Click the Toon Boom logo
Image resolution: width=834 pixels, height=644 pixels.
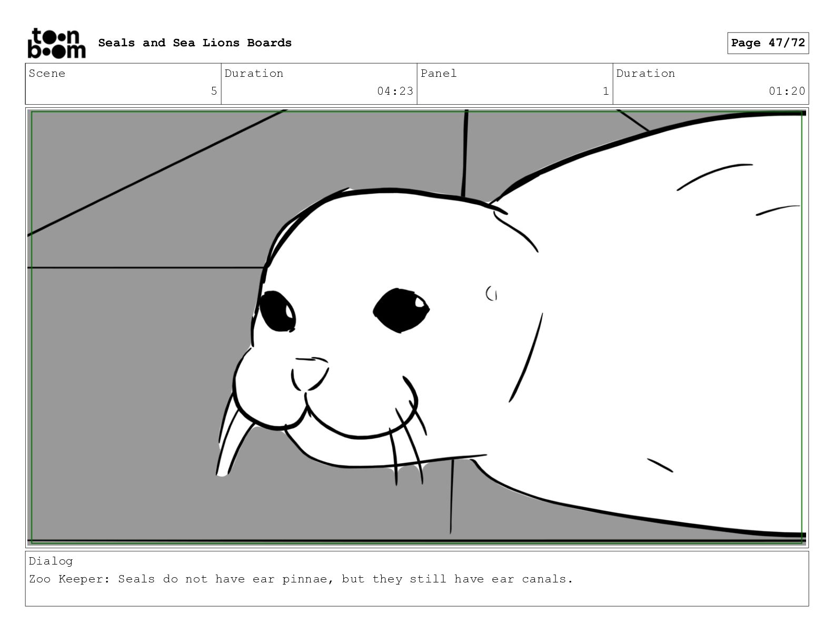[x=56, y=43]
